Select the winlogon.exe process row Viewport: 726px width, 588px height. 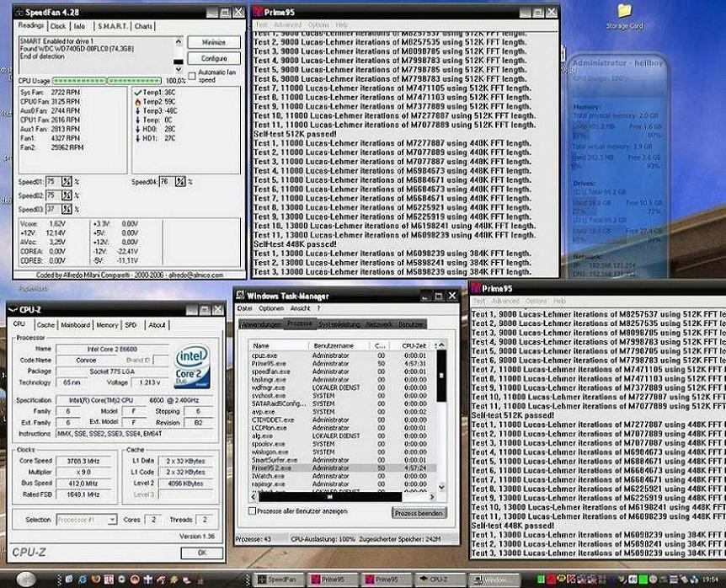tap(343, 452)
